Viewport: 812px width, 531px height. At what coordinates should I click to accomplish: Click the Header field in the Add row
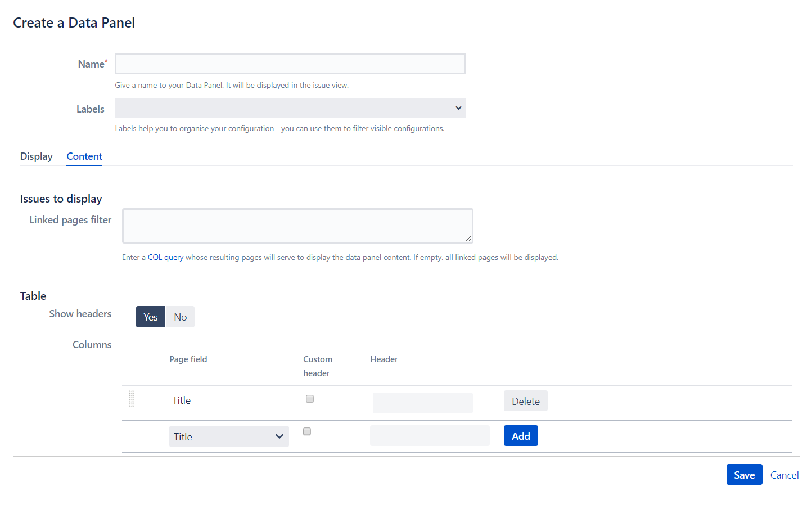click(430, 435)
